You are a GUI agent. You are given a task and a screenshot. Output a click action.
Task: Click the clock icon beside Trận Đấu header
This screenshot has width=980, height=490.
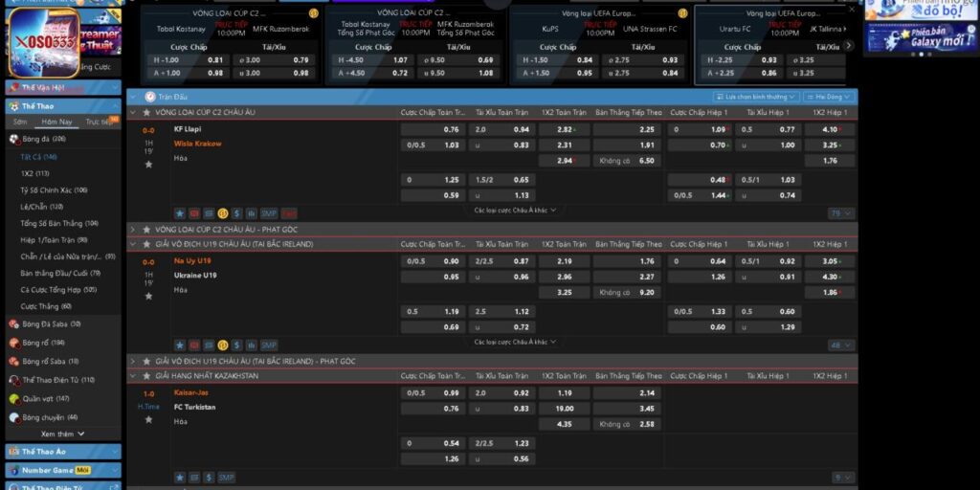point(150,97)
